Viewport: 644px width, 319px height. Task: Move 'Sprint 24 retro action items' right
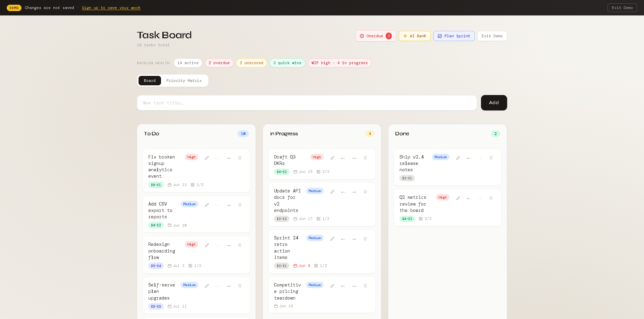[x=354, y=239]
